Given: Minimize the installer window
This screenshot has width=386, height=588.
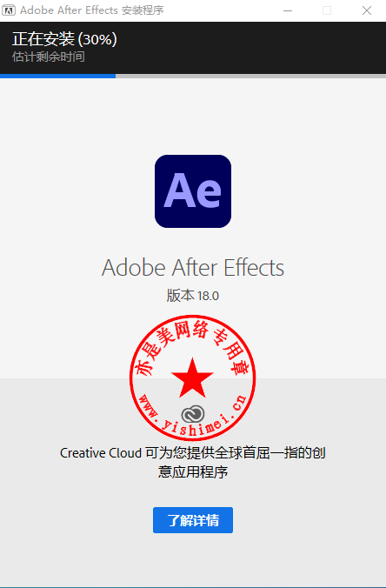Looking at the screenshot, I should (288, 10).
